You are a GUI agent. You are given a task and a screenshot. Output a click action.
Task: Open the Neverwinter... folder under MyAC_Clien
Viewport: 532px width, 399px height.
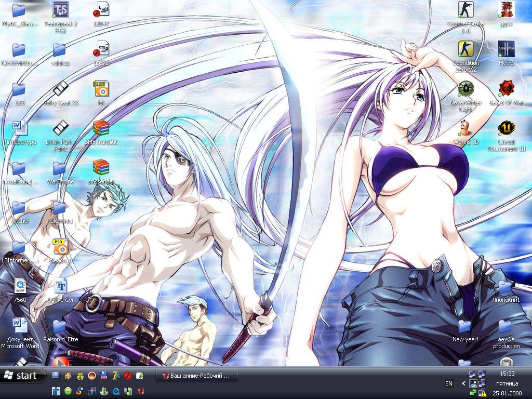coord(20,54)
